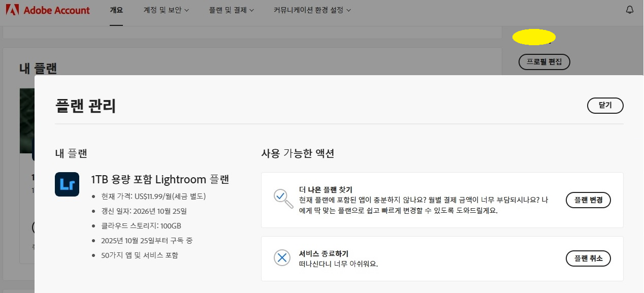Click the magnifier checkmark icon
644x293 pixels.
[x=283, y=199]
